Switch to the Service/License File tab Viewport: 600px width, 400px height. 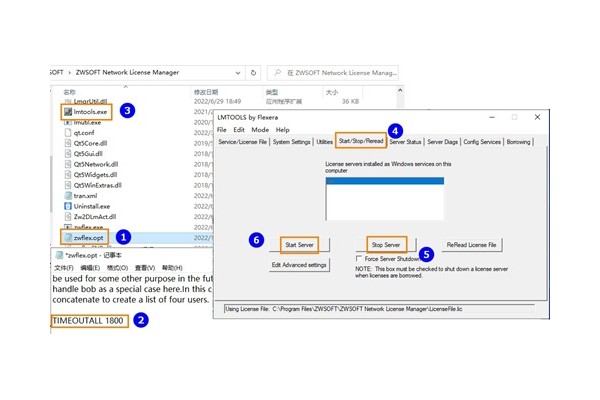[243, 142]
